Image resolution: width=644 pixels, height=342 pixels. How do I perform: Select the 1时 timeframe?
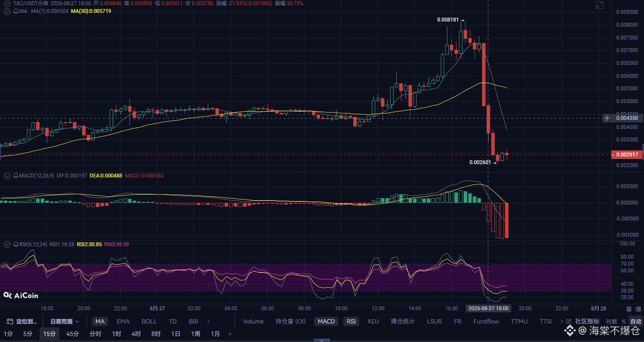point(116,334)
